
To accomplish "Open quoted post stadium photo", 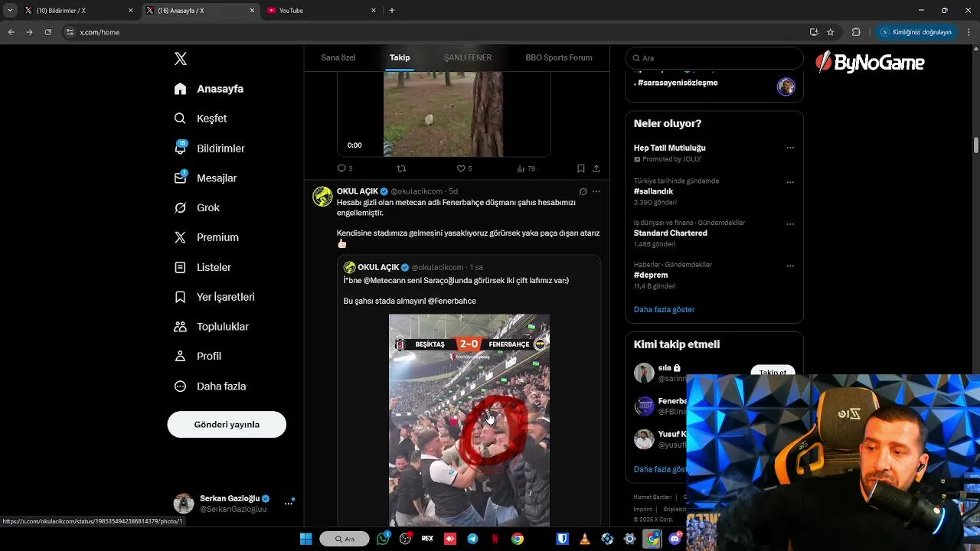I will (x=469, y=420).
